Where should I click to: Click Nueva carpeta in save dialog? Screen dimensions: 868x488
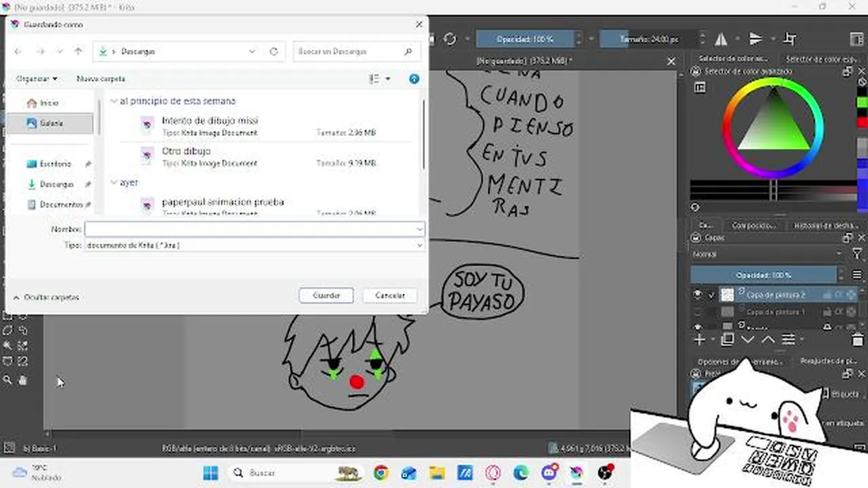coord(101,79)
